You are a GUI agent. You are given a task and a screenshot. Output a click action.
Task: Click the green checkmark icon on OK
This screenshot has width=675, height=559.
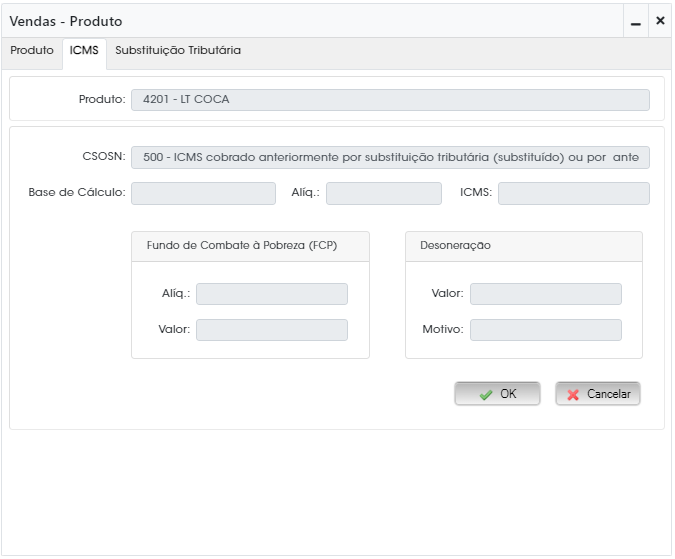[486, 395]
